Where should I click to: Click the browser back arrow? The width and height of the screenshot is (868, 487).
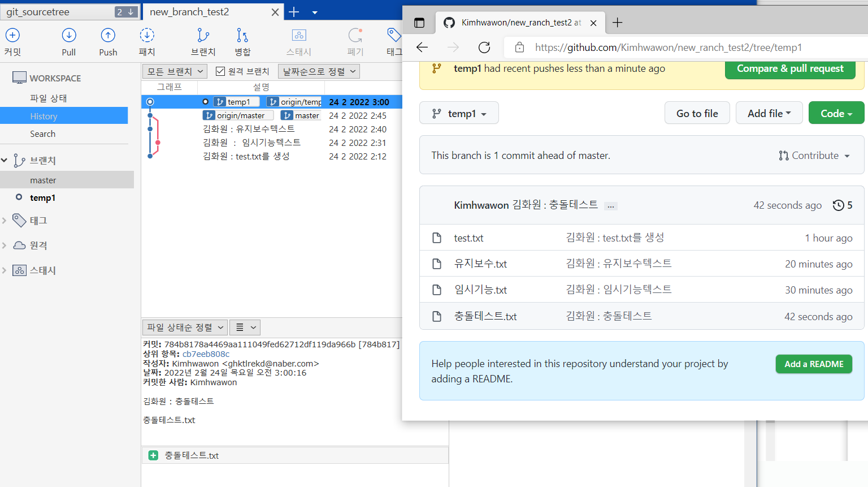422,48
